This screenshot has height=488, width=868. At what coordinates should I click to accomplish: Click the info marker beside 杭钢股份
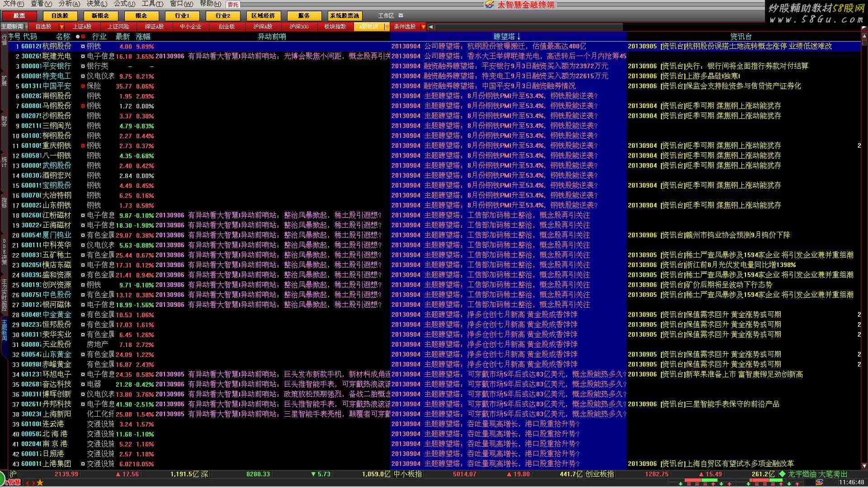pos(83,47)
